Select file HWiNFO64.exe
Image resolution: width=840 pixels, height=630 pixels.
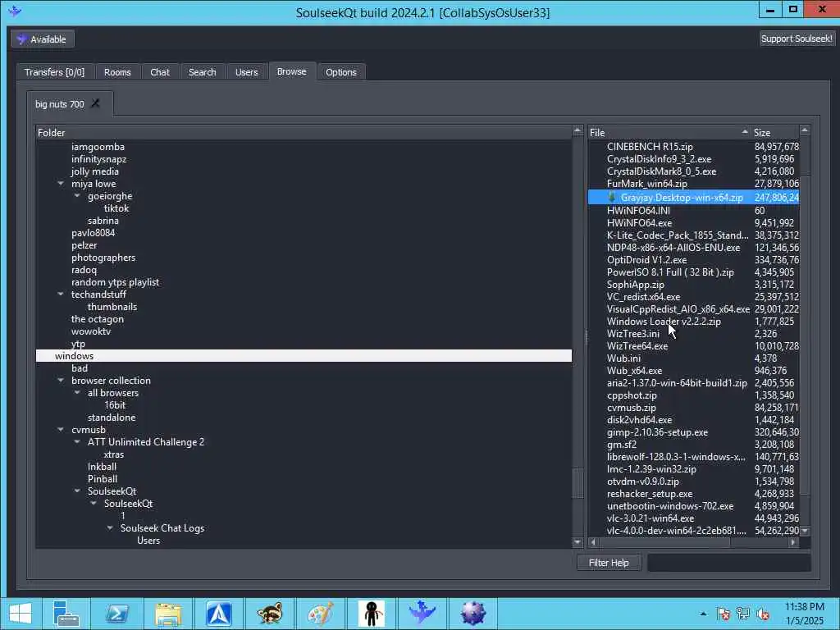pos(639,223)
